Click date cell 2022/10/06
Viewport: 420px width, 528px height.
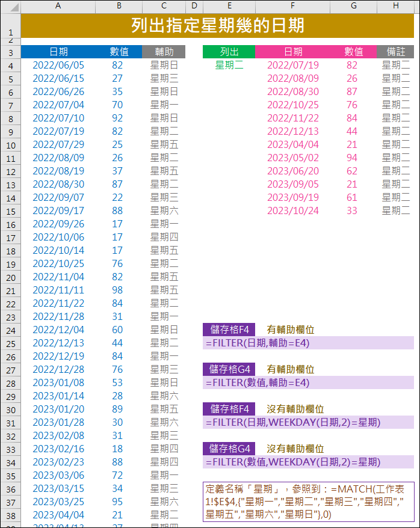58,237
